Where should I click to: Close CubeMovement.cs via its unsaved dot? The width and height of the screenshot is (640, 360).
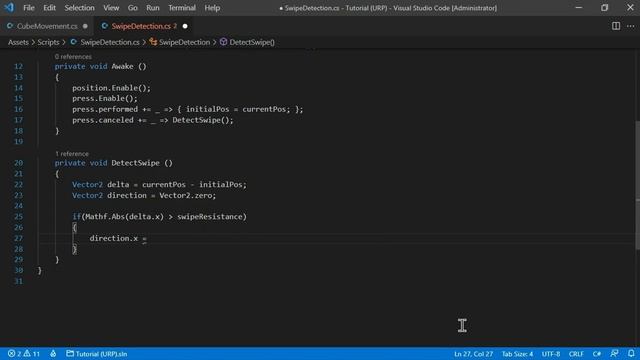(85, 26)
